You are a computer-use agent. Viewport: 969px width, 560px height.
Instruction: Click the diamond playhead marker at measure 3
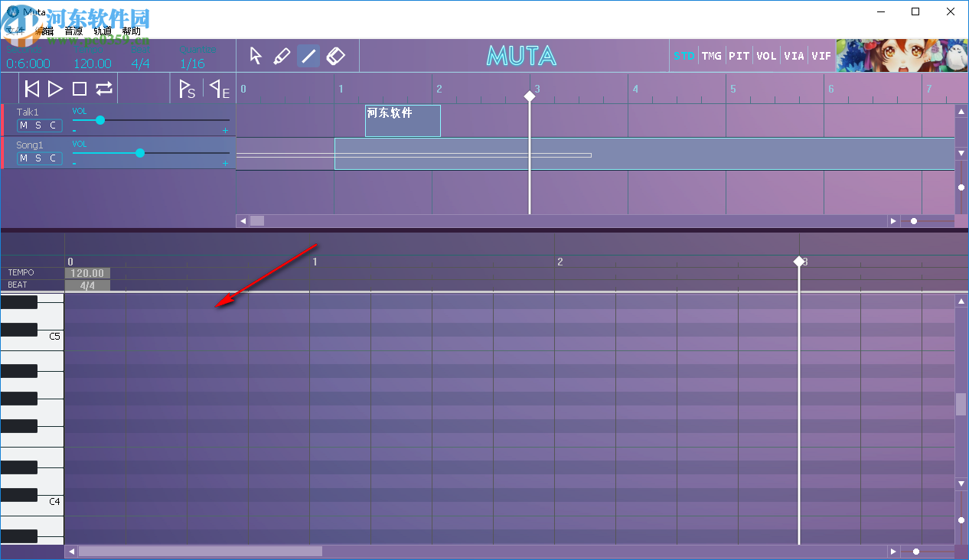[x=530, y=96]
